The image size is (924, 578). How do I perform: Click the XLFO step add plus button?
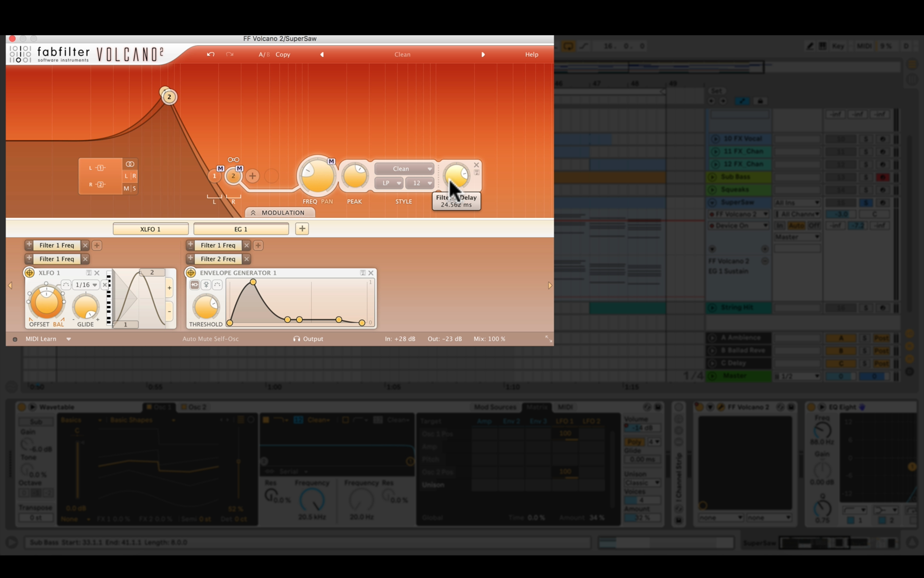point(169,288)
